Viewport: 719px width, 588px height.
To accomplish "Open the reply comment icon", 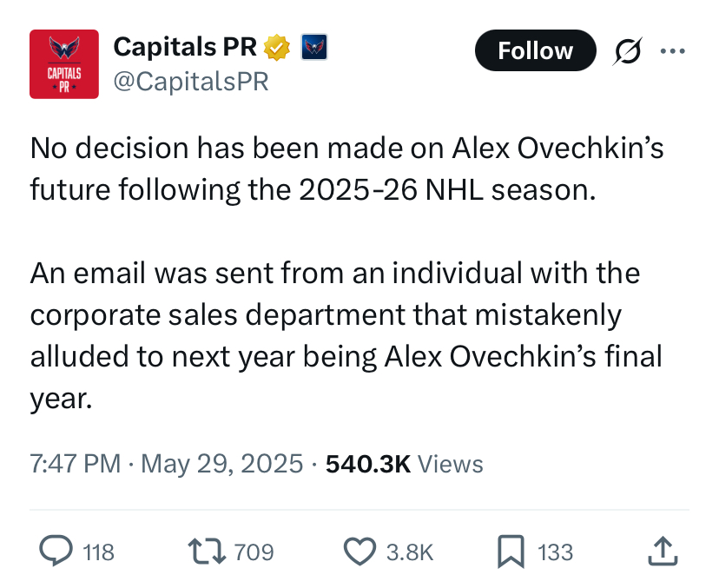I will point(56,551).
